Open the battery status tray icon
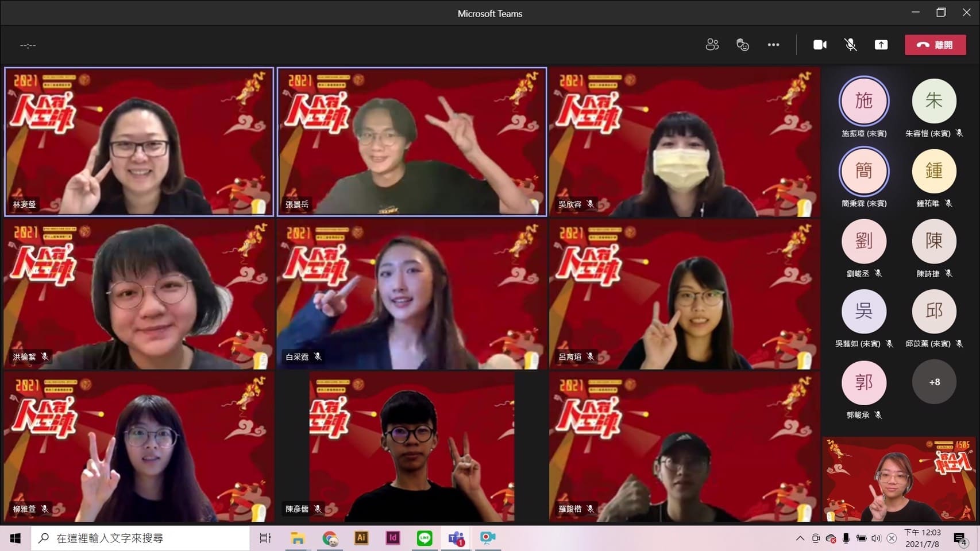 click(x=861, y=538)
